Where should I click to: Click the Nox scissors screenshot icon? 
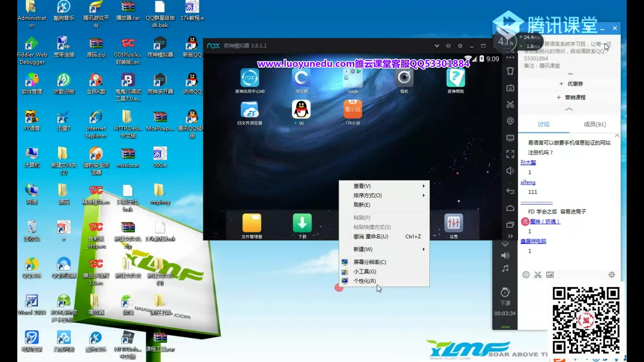click(x=510, y=105)
